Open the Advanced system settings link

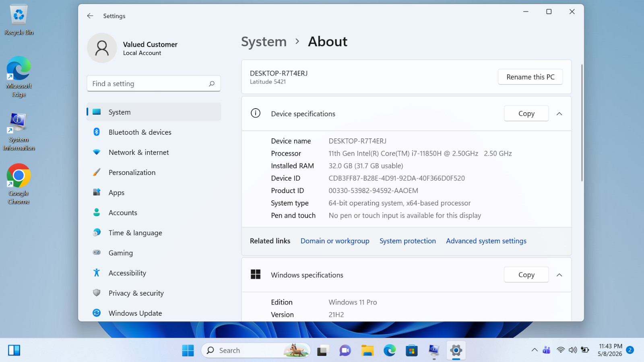coord(486,241)
